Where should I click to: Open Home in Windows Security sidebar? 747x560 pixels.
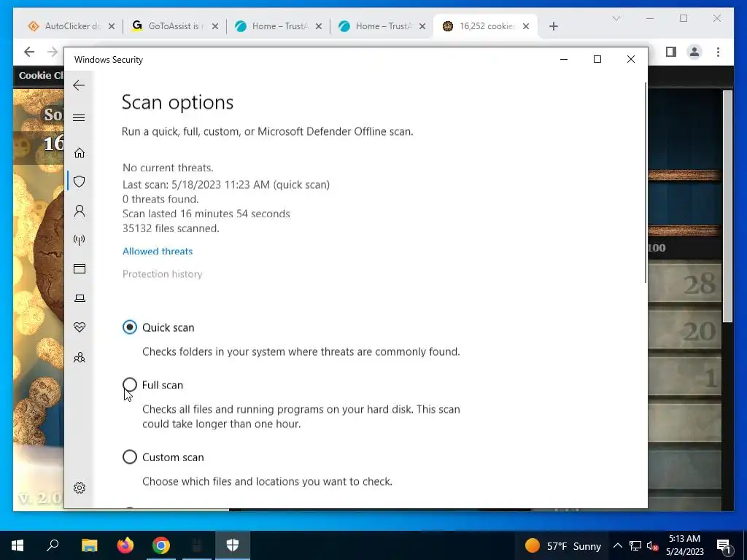[x=80, y=153]
